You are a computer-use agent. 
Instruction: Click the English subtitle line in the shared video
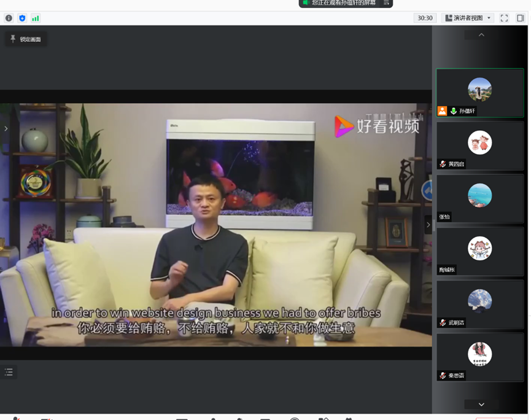(216, 313)
